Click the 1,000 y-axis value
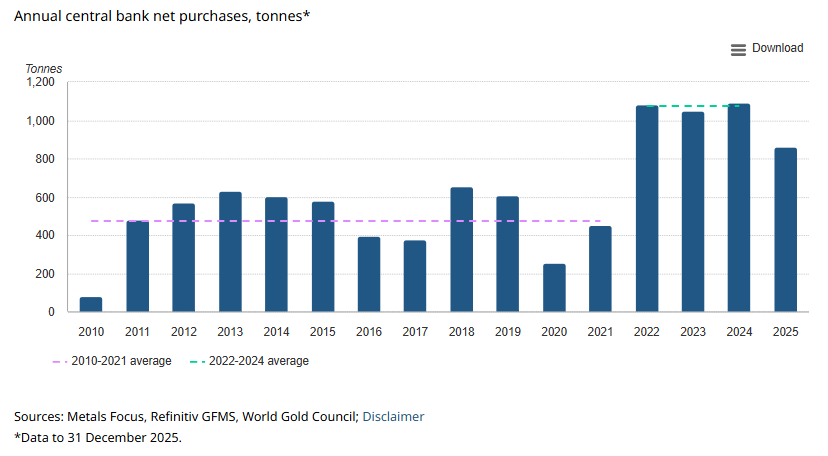 click(41, 121)
